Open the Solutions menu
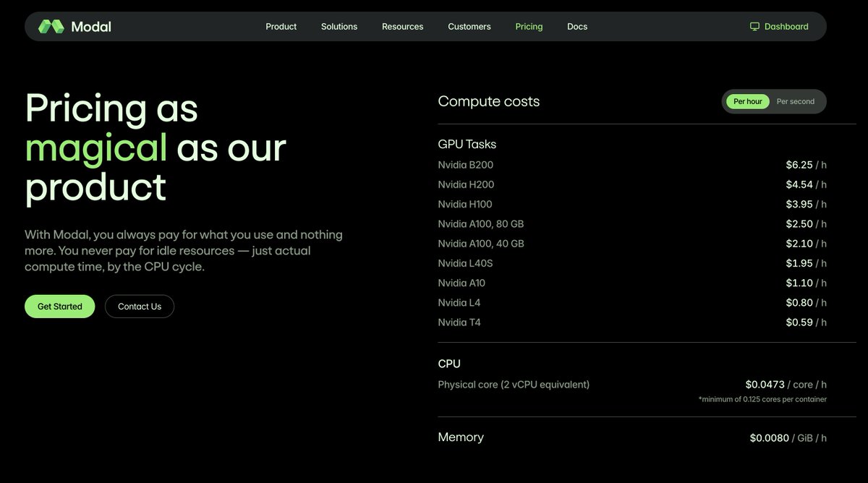 point(339,27)
